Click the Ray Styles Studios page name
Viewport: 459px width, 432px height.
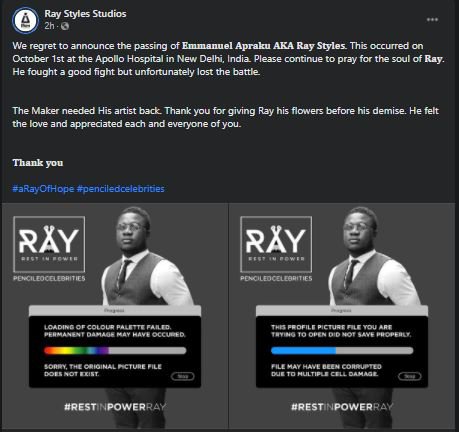pyautogui.click(x=85, y=14)
